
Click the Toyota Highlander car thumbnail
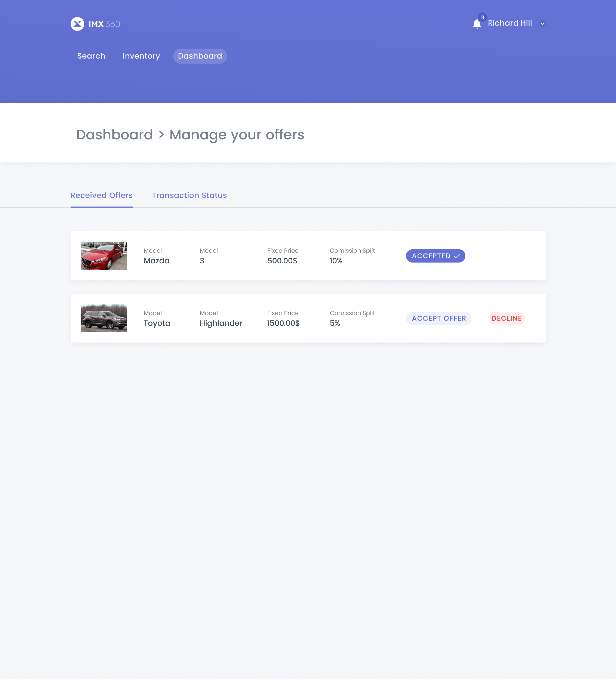104,318
